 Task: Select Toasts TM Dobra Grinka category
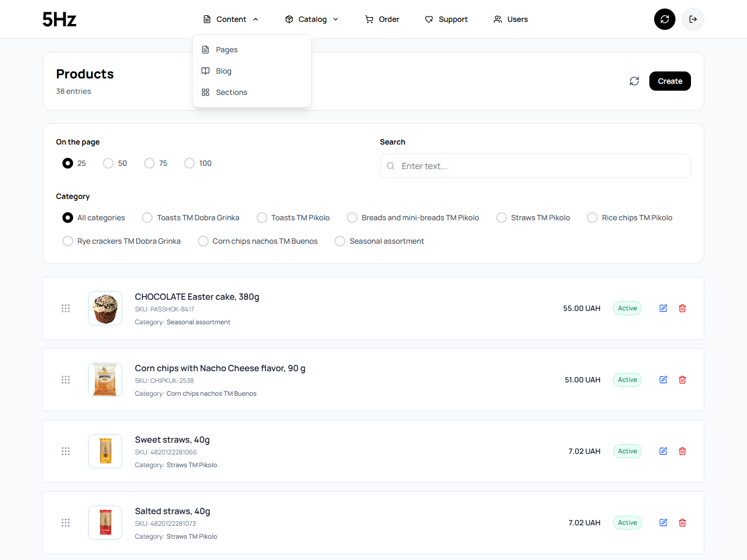147,218
